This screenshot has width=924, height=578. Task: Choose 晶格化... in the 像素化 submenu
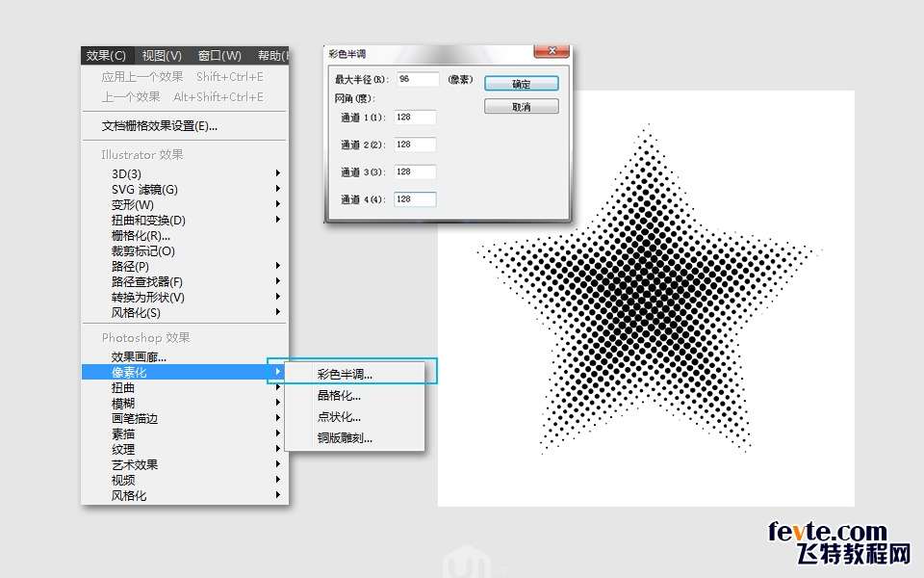[339, 395]
